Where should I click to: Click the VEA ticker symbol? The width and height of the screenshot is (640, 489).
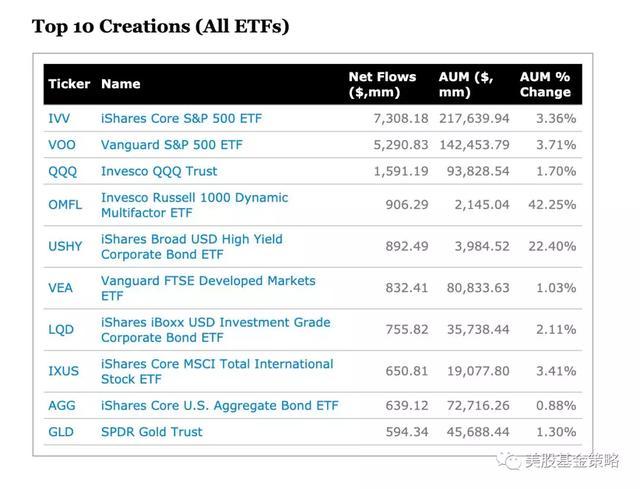60,288
